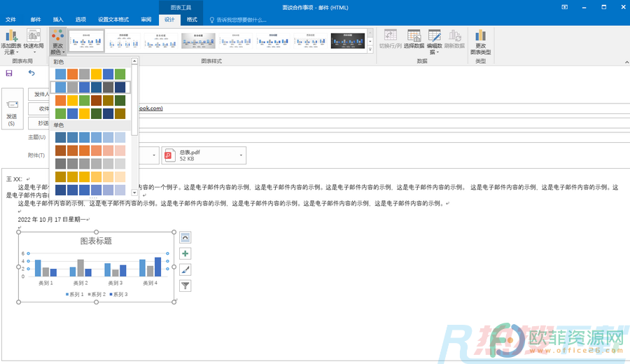Click 切换行/列 in data group
The image size is (630, 364).
pos(390,39)
